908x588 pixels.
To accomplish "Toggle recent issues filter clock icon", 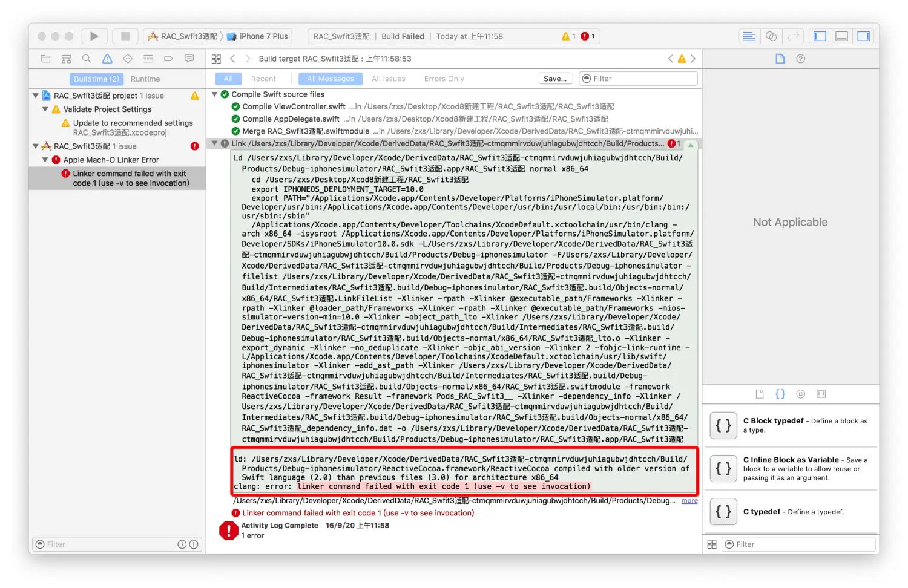I will [182, 544].
